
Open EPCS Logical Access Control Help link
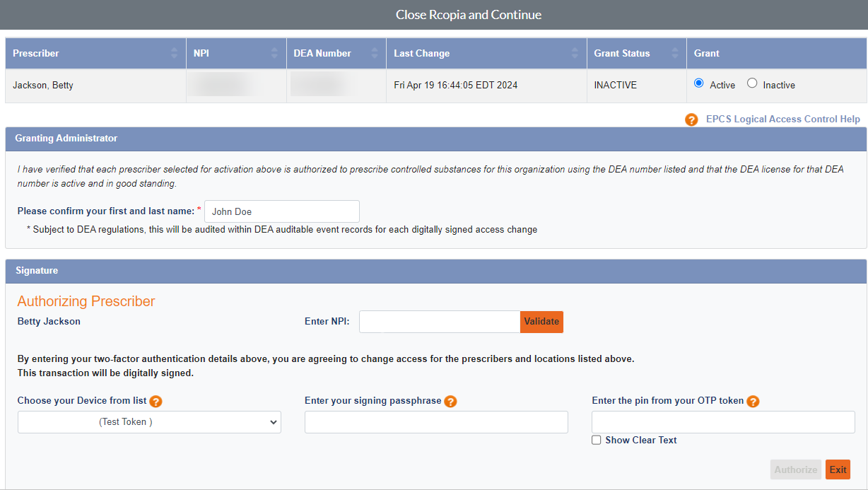pos(783,119)
